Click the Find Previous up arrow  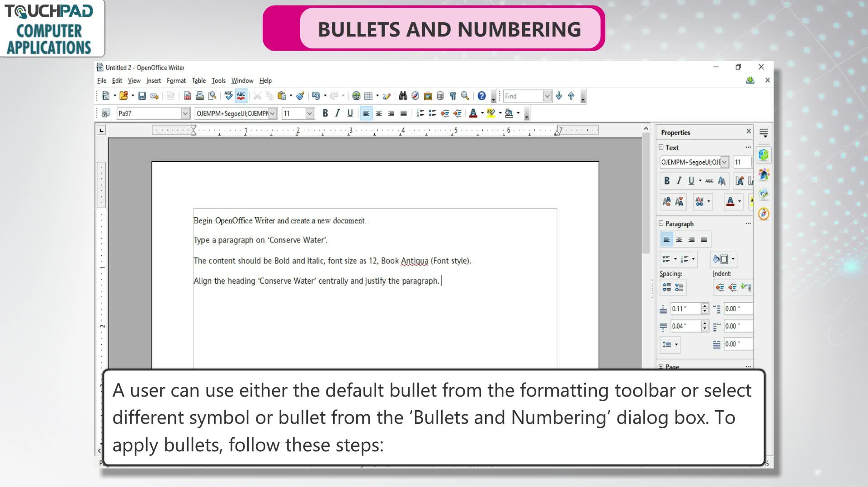click(571, 96)
